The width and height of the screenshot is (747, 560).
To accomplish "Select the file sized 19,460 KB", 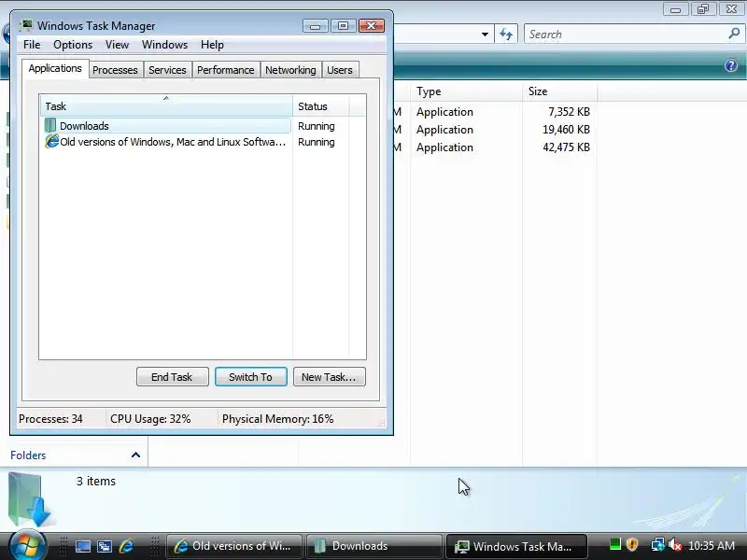I will click(x=566, y=130).
